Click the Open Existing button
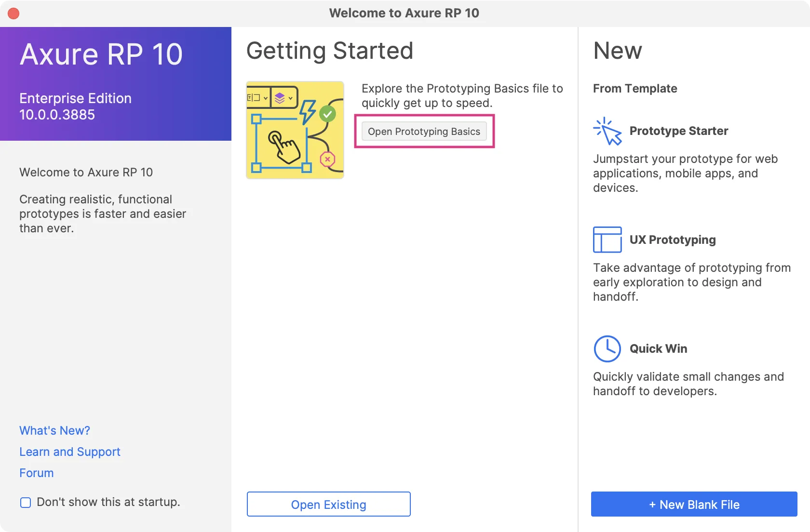The image size is (810, 532). pyautogui.click(x=329, y=504)
